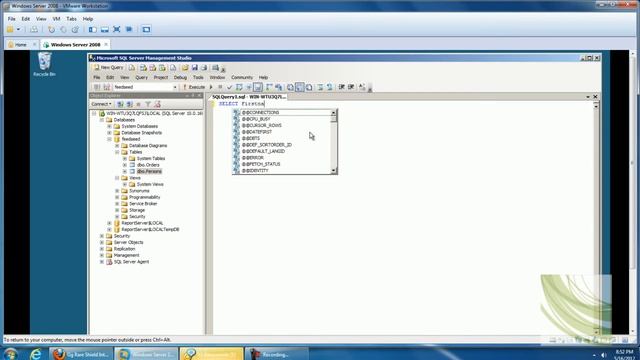Select the SQLQuery3.sql editor tab

[249, 97]
